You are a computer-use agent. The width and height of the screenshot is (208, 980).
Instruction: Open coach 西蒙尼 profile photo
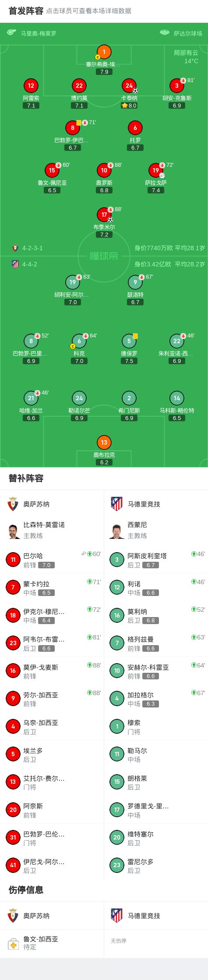tap(116, 531)
